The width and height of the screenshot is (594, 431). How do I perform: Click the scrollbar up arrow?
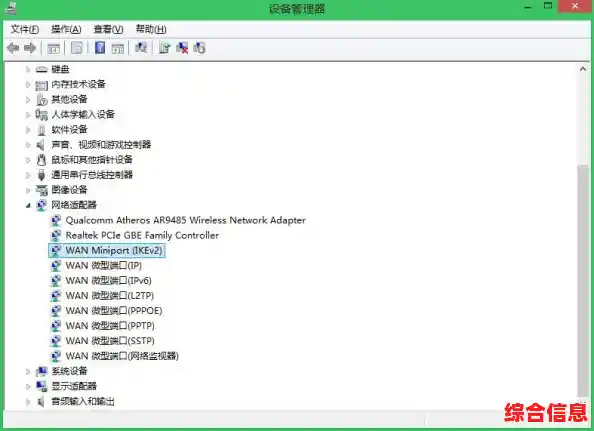click(583, 69)
